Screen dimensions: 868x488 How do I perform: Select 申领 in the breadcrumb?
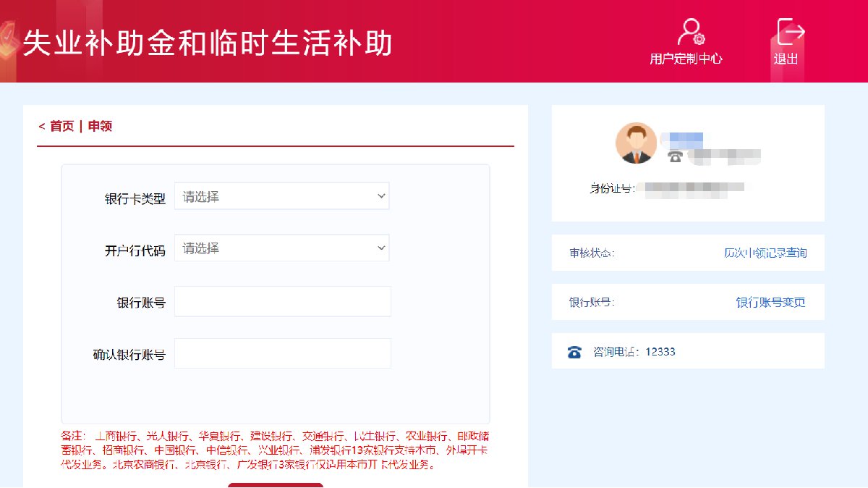coord(100,127)
